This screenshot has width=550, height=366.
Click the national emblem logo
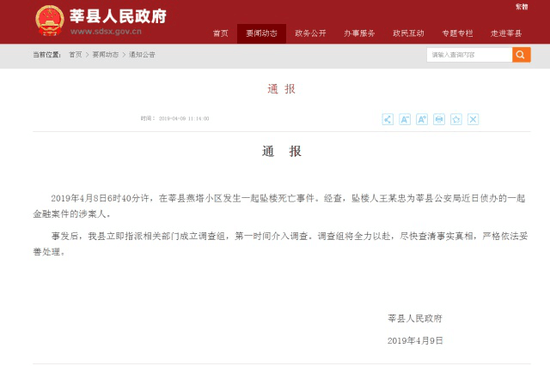tap(50, 20)
